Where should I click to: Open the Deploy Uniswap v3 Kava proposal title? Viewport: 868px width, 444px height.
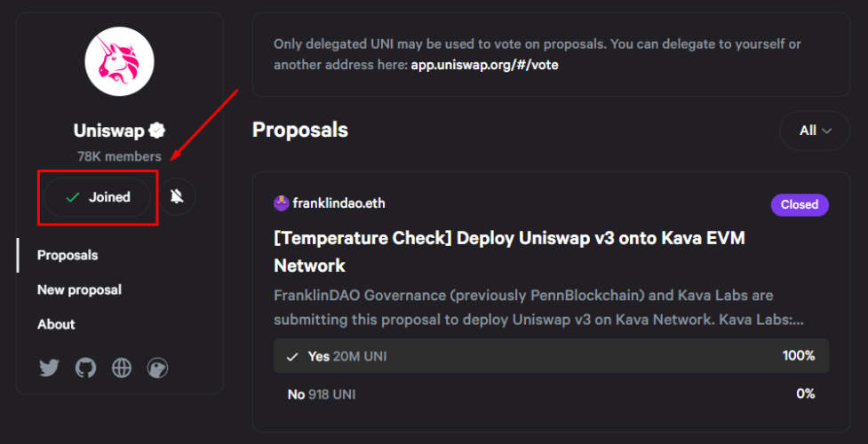tap(509, 252)
